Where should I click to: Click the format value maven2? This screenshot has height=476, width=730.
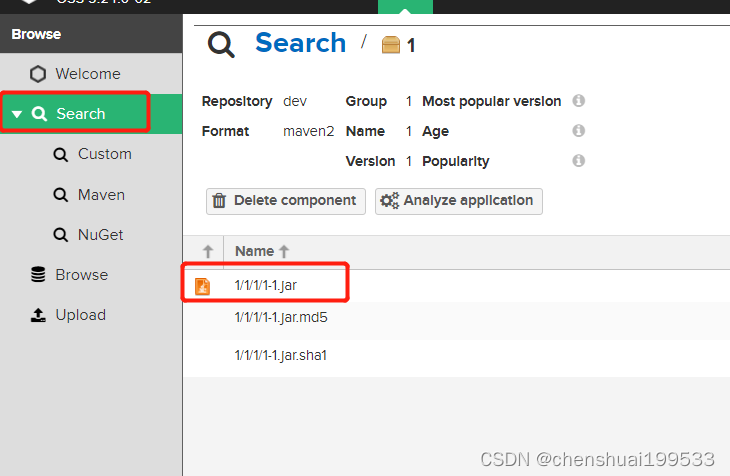point(309,131)
